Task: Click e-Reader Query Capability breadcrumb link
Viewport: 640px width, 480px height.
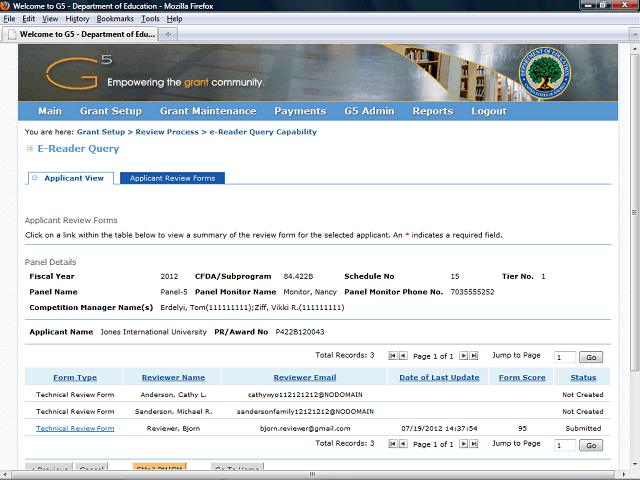Action: 263,132
